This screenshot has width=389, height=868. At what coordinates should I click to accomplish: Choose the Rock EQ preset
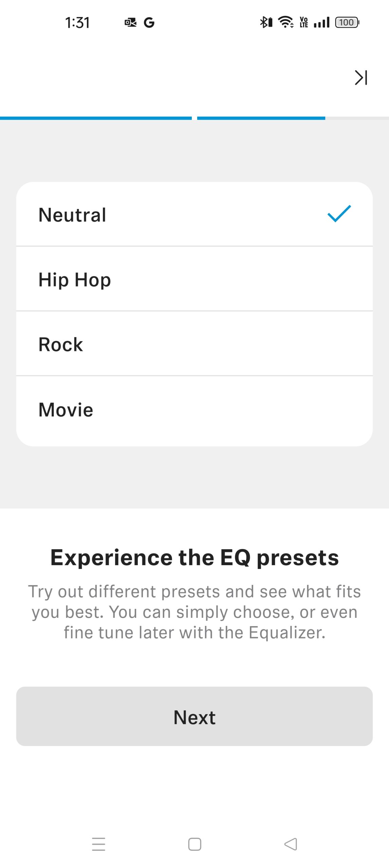tap(194, 344)
